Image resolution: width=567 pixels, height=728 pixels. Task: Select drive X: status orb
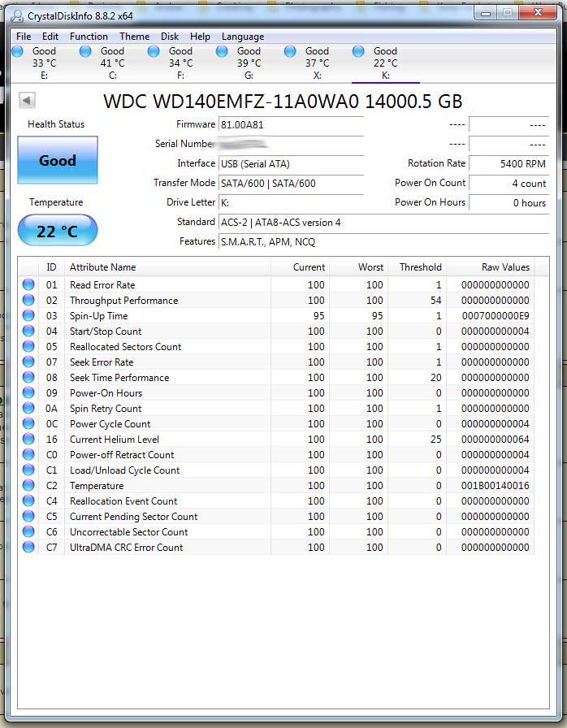tap(290, 51)
